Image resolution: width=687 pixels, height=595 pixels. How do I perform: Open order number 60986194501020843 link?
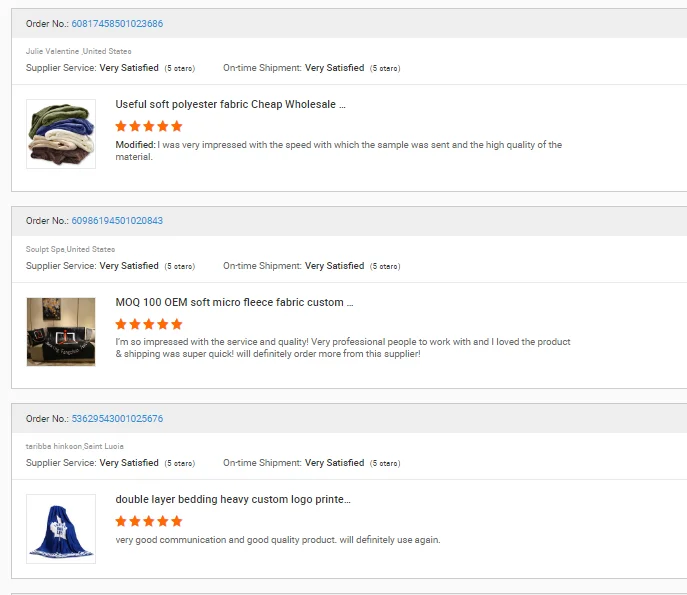117,221
